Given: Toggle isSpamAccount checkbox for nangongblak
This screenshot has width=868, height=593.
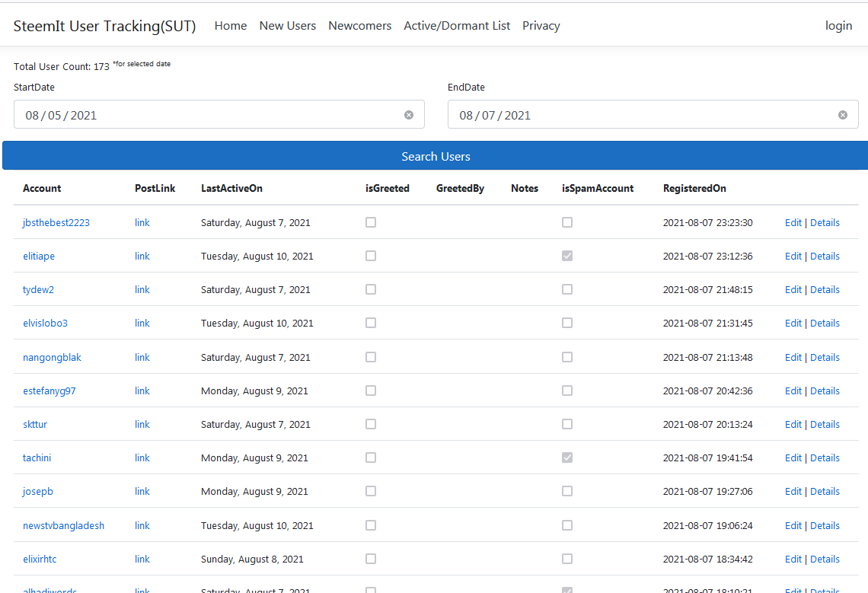Looking at the screenshot, I should (566, 357).
